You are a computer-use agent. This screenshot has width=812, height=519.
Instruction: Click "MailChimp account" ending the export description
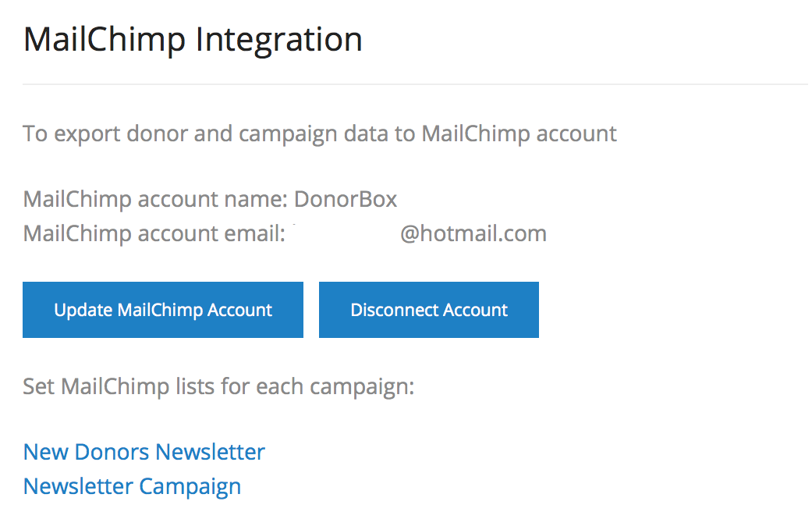click(x=519, y=133)
